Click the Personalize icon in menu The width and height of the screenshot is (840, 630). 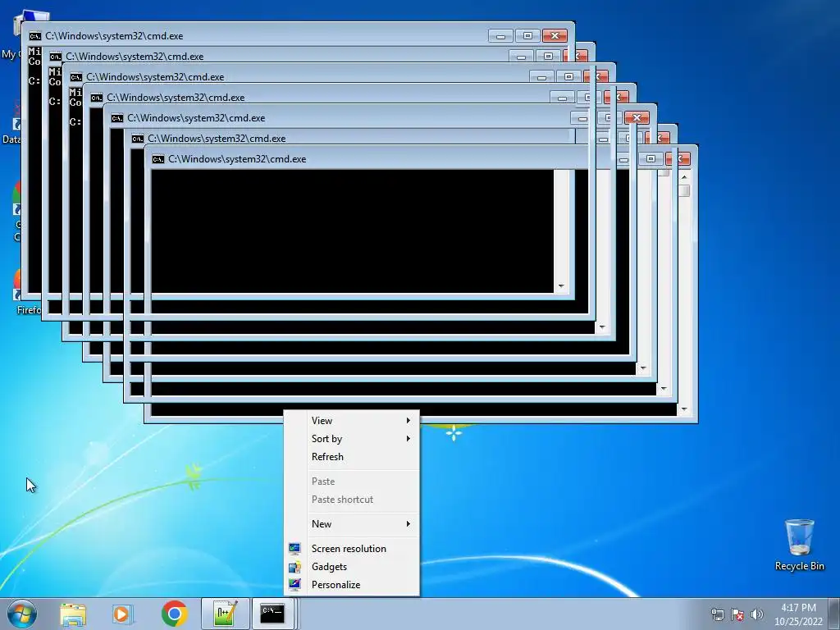pos(294,584)
